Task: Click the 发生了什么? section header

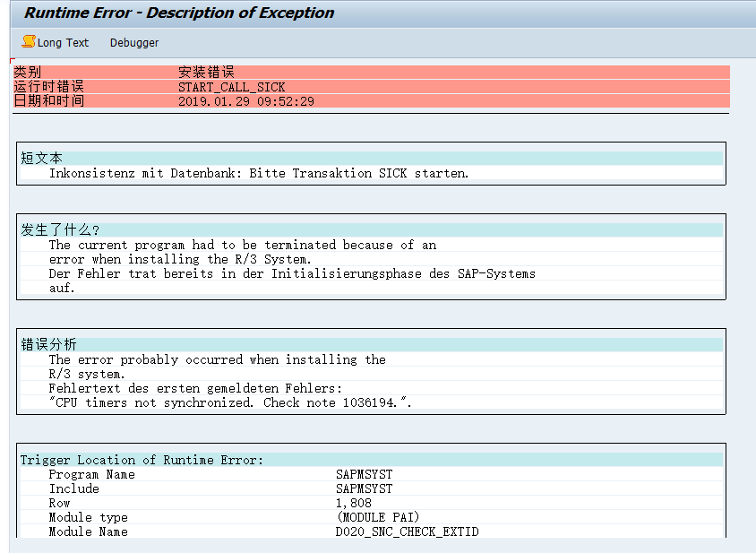Action: coord(60,230)
